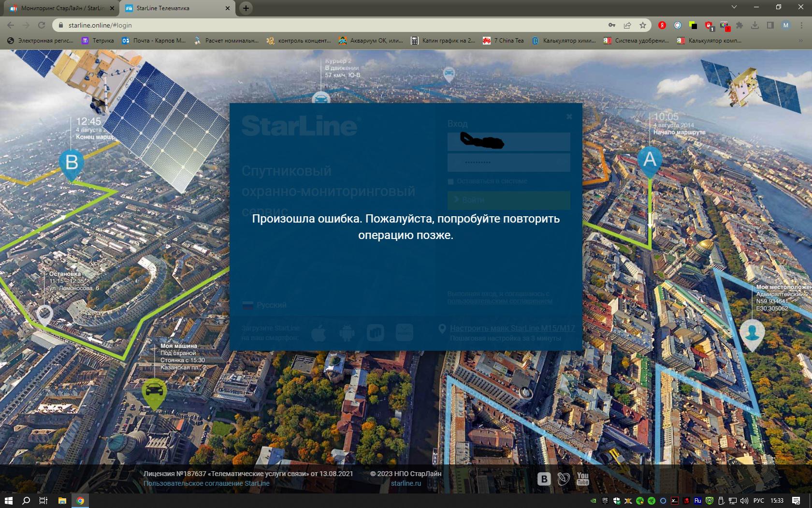812x508 pixels.
Task: Open the Yandex extension icon
Action: (x=662, y=25)
